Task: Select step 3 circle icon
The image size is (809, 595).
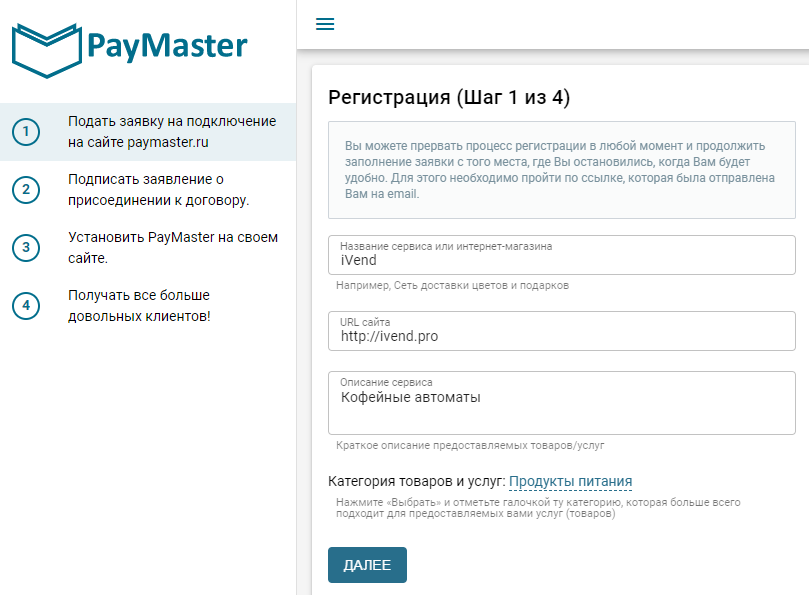Action: point(26,248)
